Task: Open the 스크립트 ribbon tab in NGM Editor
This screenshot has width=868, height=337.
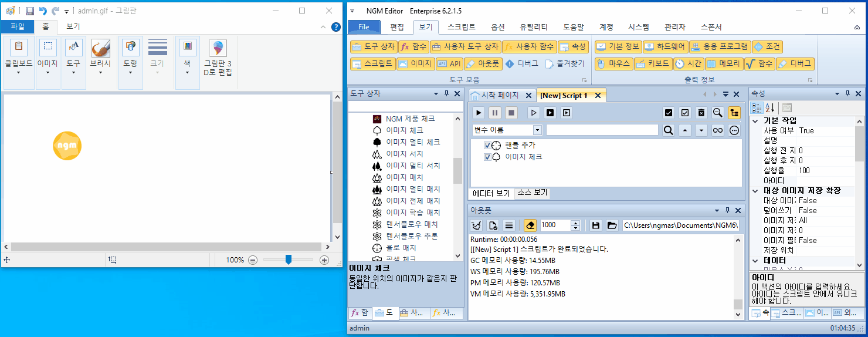Action: click(461, 27)
